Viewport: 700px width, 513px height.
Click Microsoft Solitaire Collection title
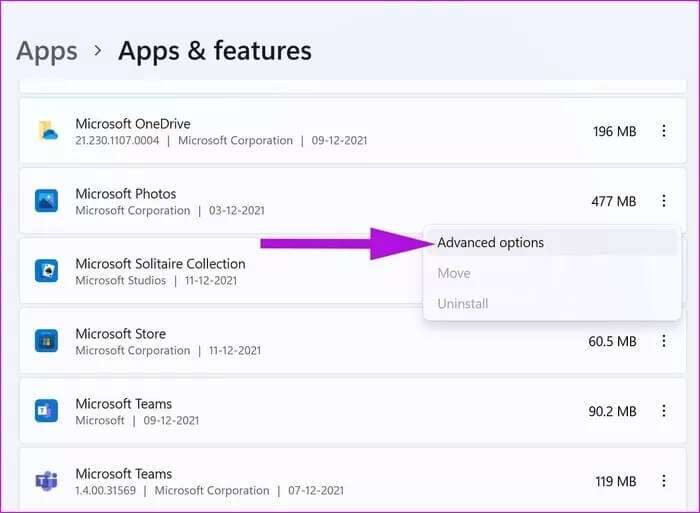[160, 264]
